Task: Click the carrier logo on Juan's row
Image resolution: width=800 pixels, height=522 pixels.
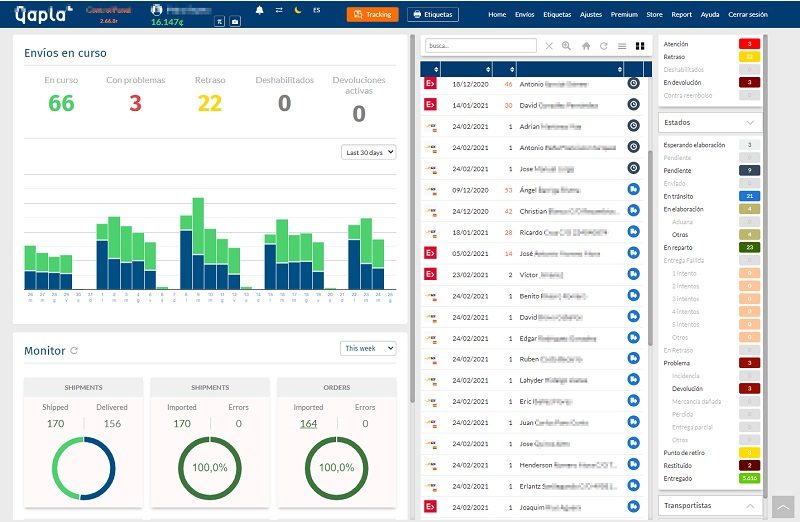Action: pyautogui.click(x=432, y=422)
